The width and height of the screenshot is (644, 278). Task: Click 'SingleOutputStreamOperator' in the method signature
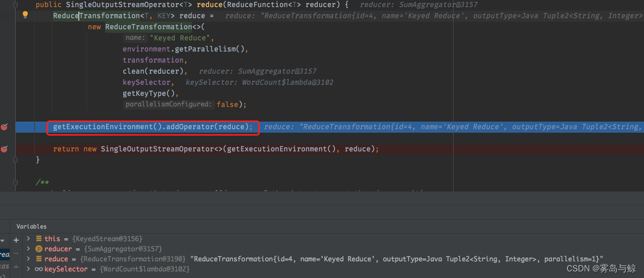coord(123,5)
